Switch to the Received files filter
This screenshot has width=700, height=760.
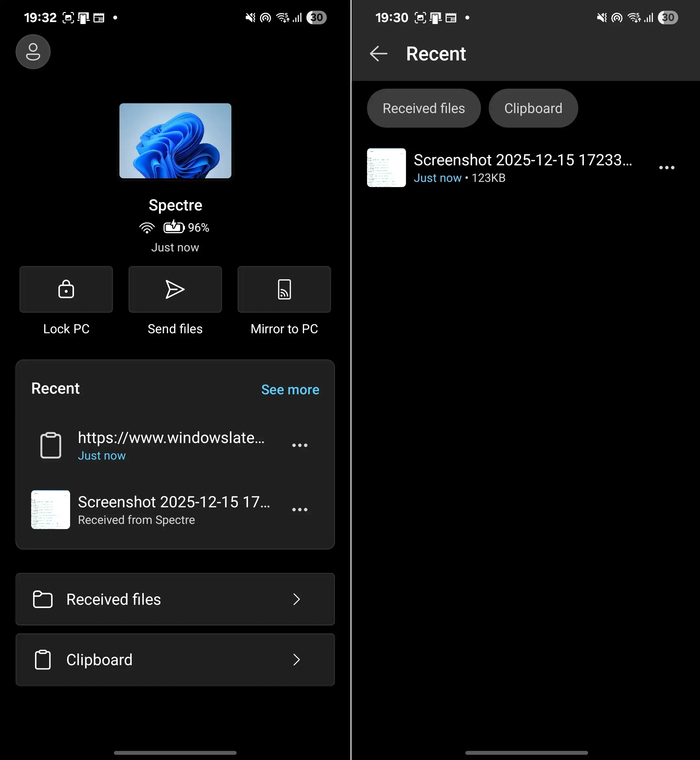coord(424,108)
